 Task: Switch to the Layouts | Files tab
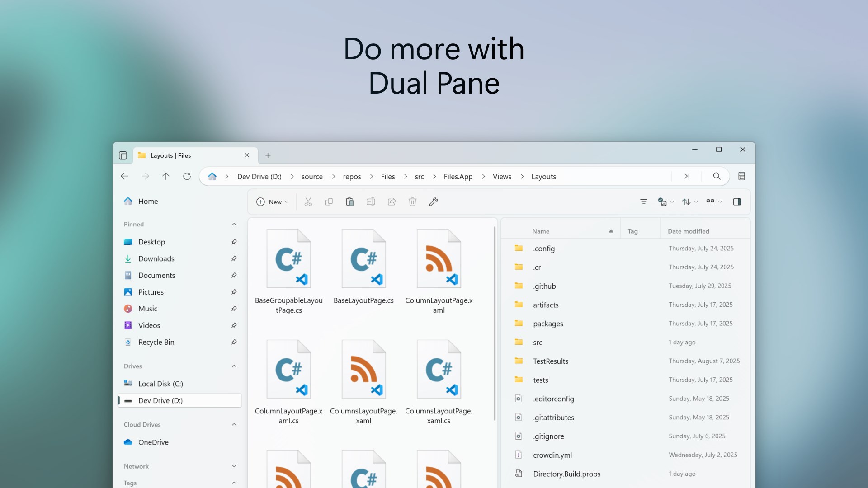click(181, 155)
